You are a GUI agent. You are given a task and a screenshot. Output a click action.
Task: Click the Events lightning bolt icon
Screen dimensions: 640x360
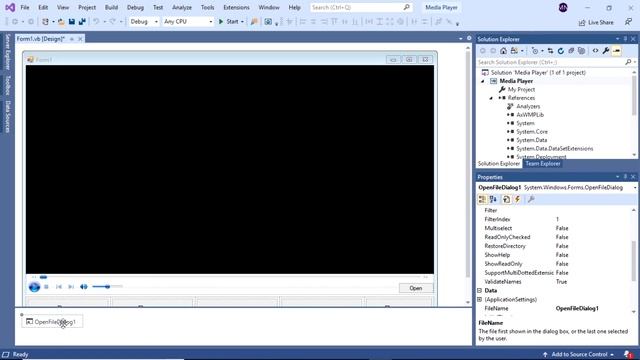(517, 199)
